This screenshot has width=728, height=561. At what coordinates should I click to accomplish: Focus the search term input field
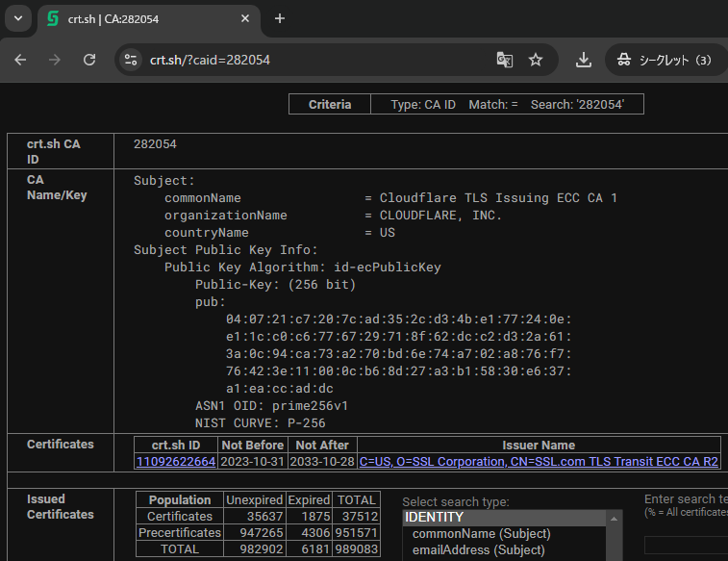point(686,545)
